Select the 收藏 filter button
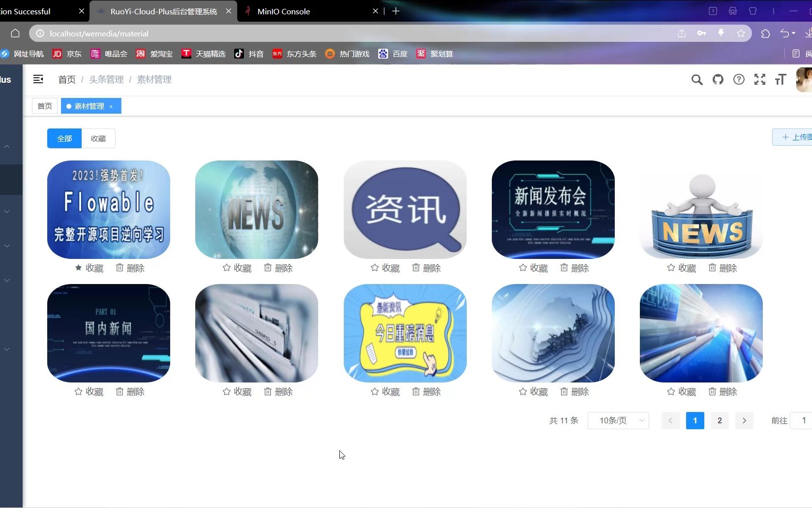This screenshot has width=812, height=508. click(98, 138)
